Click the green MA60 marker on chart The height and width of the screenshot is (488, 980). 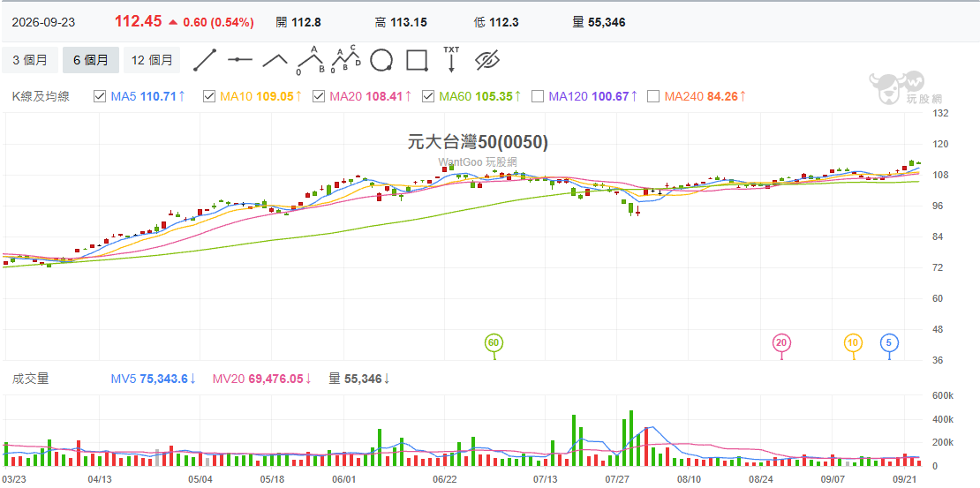[x=494, y=343]
